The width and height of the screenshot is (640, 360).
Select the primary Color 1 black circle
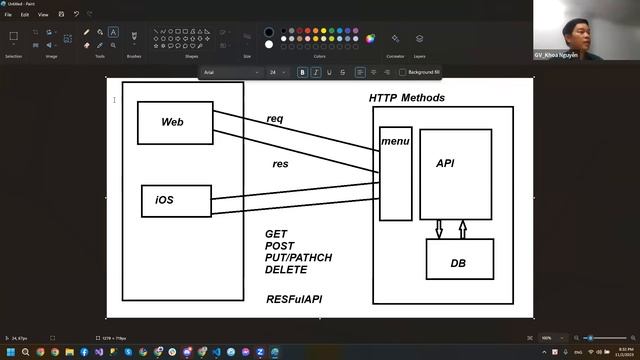point(269,32)
